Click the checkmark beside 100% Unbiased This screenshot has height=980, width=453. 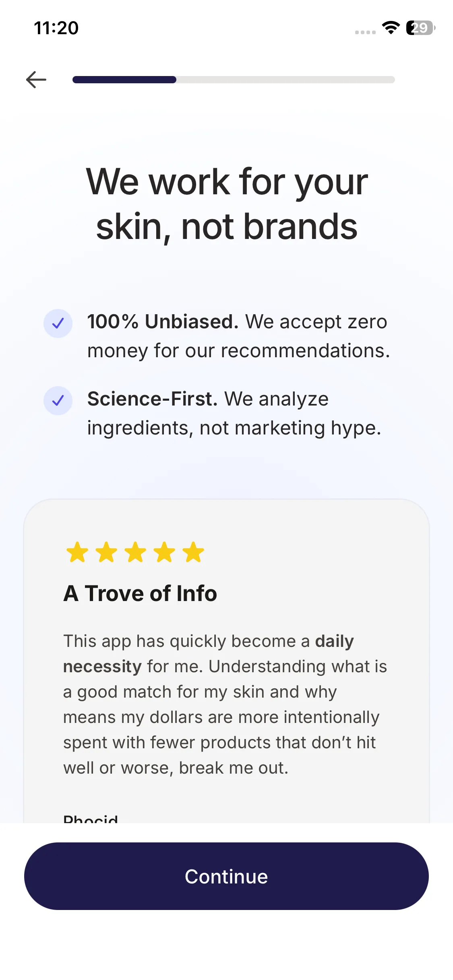(x=58, y=323)
